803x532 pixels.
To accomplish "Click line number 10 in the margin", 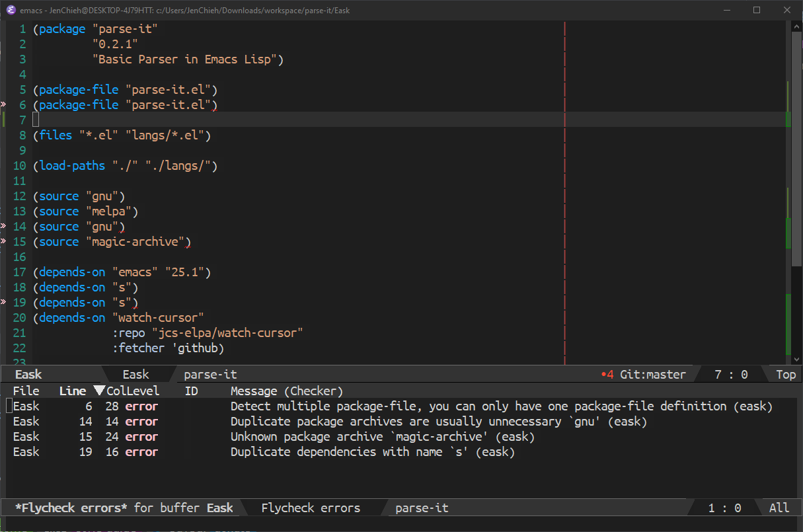I will click(19, 166).
